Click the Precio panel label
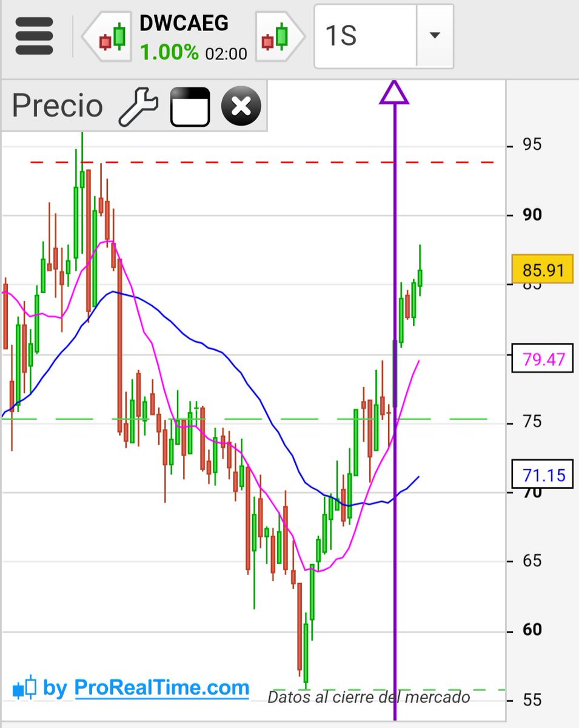This screenshot has height=728, width=579. (58, 106)
